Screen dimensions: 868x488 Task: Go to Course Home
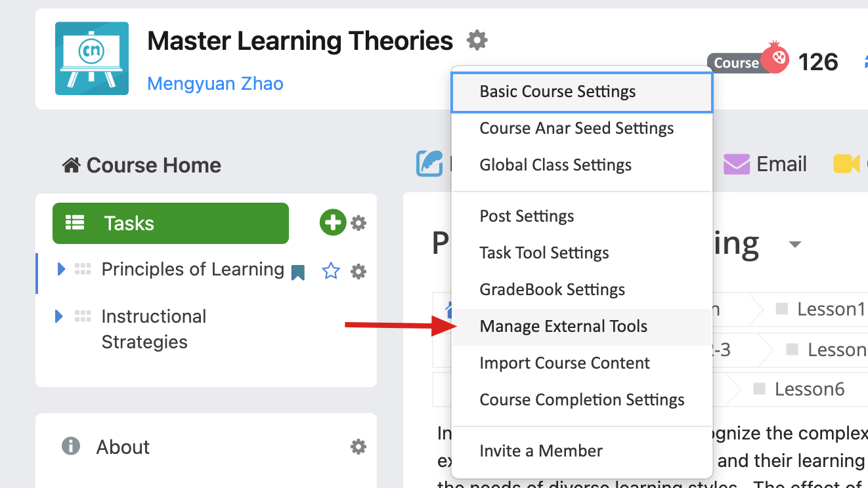[x=142, y=165]
